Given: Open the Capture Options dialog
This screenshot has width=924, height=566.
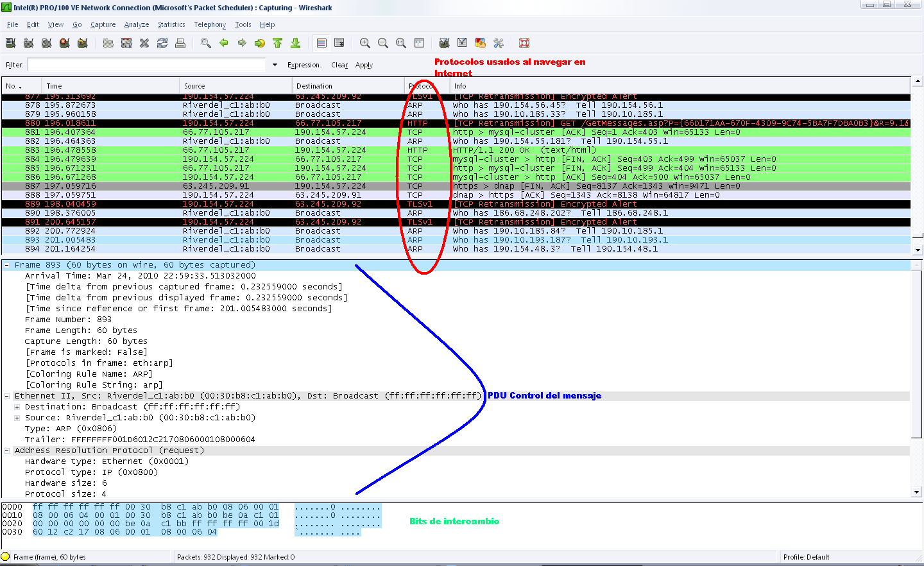Looking at the screenshot, I should (28, 43).
